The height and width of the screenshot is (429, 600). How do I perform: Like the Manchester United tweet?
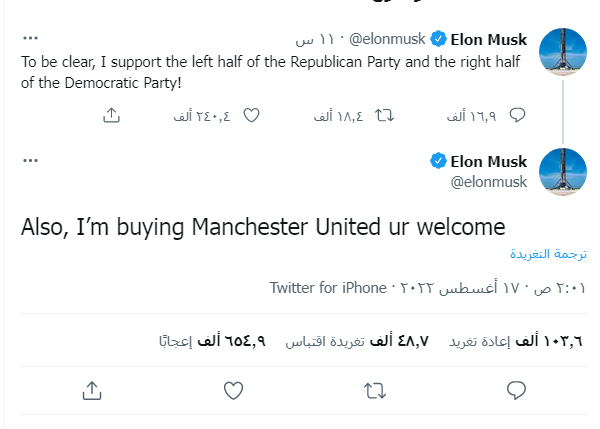click(x=233, y=389)
